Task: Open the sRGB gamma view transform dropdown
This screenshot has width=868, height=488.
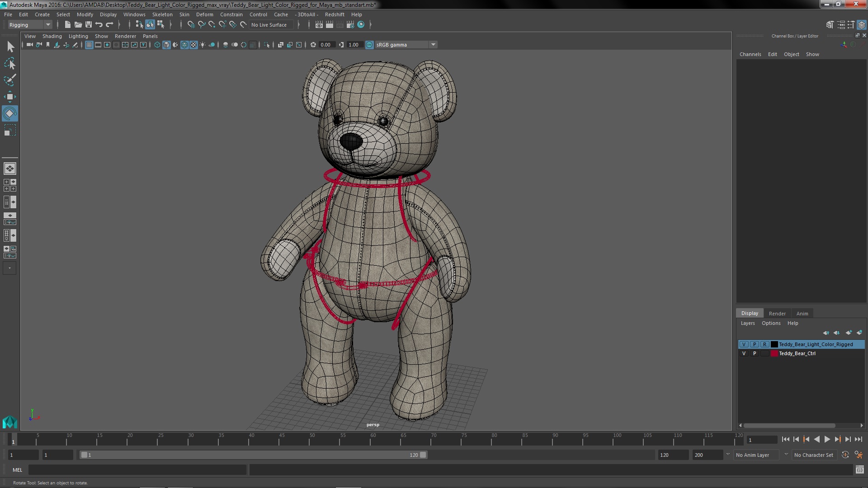Action: [406, 45]
